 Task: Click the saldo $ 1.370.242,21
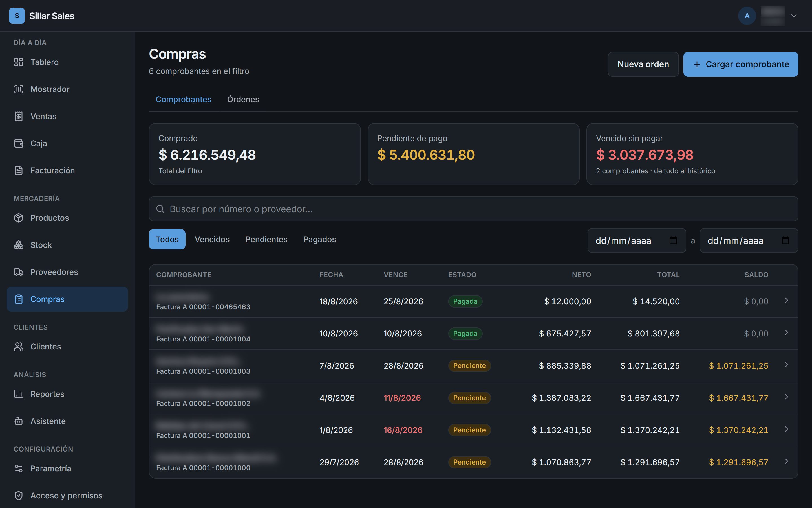click(738, 430)
